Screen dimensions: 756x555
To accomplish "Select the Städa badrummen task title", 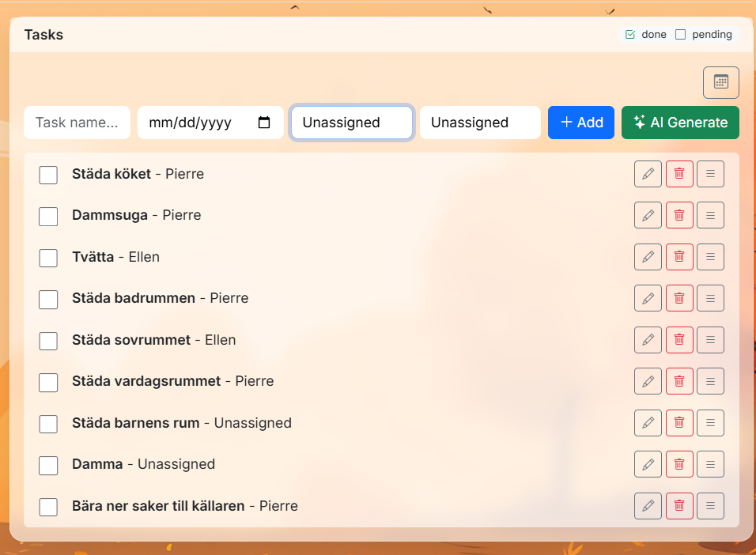I will tap(134, 298).
